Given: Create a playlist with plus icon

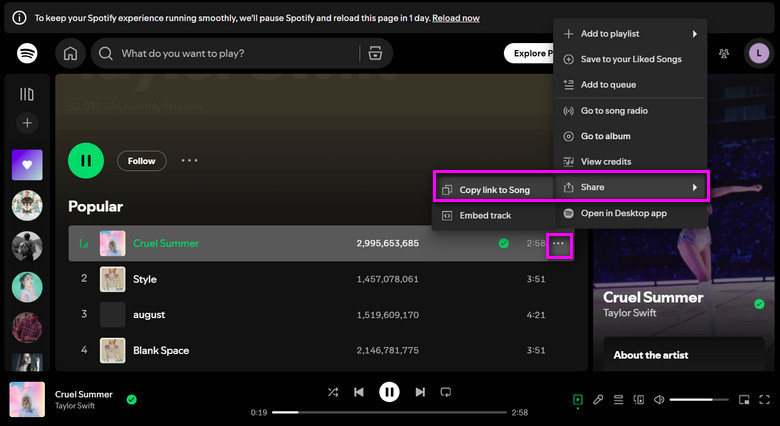Looking at the screenshot, I should (x=27, y=122).
